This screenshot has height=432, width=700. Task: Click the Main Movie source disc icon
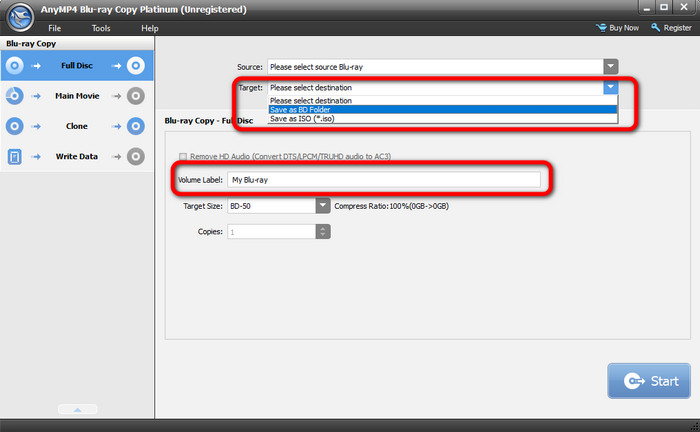[x=14, y=96]
